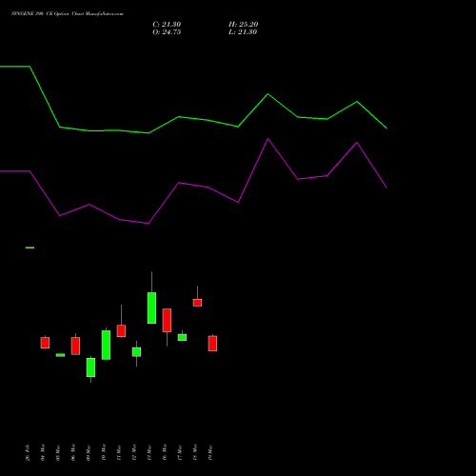Select the small green candle for 17 Mar
This screenshot has height=476, width=476.
click(x=182, y=337)
